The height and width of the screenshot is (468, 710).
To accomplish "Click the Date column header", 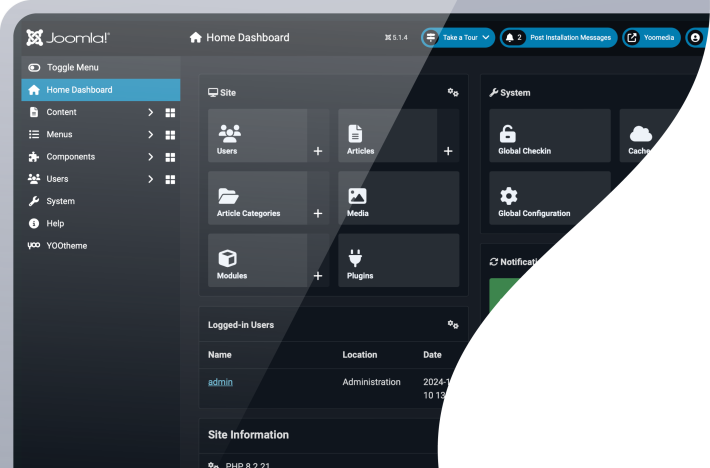I will 432,355.
